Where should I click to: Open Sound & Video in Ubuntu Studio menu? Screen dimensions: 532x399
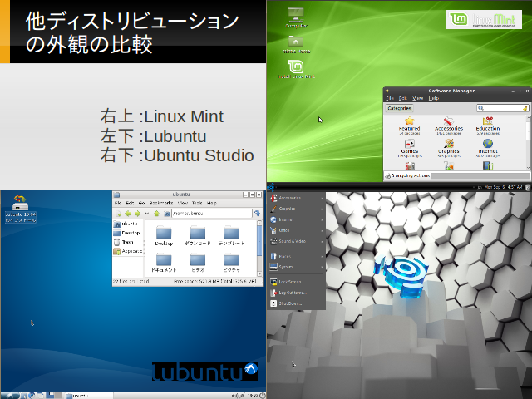coord(297,241)
